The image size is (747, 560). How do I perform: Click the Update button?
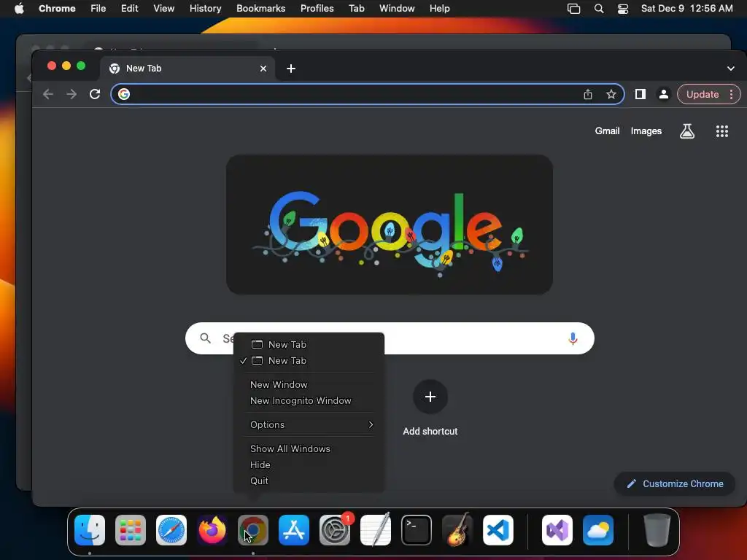(x=703, y=94)
